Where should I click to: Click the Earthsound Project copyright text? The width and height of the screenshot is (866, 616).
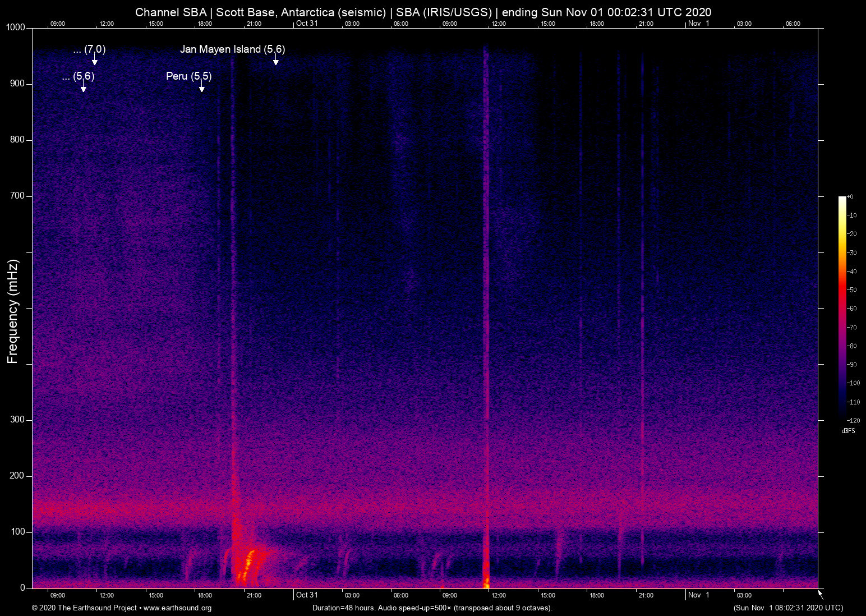[84, 608]
